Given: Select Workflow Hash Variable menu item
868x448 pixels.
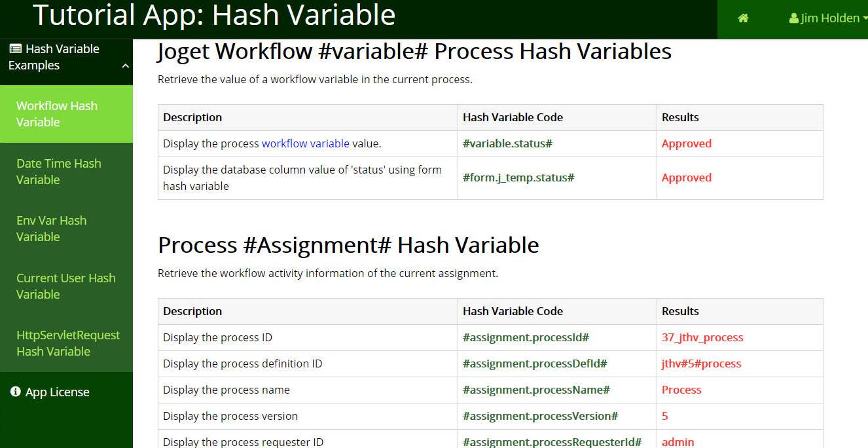Looking at the screenshot, I should pos(66,114).
